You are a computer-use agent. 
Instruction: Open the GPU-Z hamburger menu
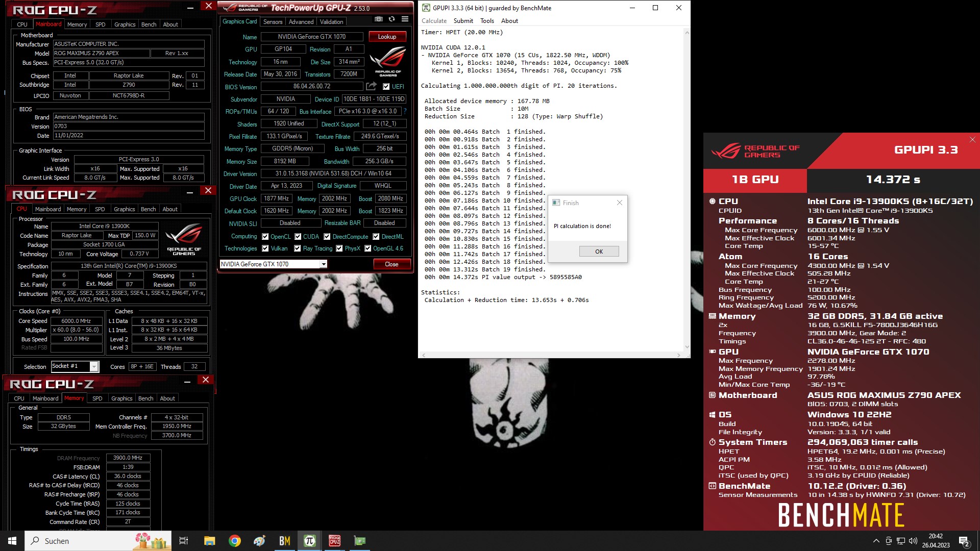point(405,19)
